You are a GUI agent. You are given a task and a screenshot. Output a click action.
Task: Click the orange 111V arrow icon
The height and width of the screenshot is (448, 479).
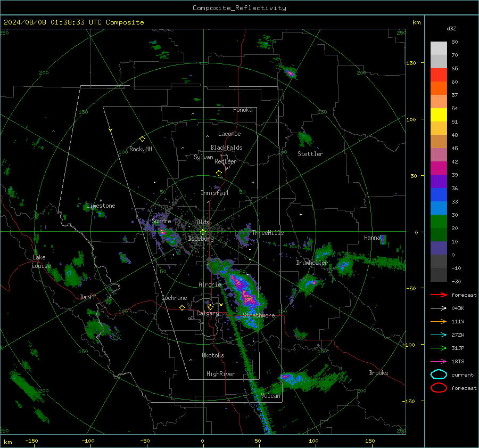pyautogui.click(x=439, y=321)
